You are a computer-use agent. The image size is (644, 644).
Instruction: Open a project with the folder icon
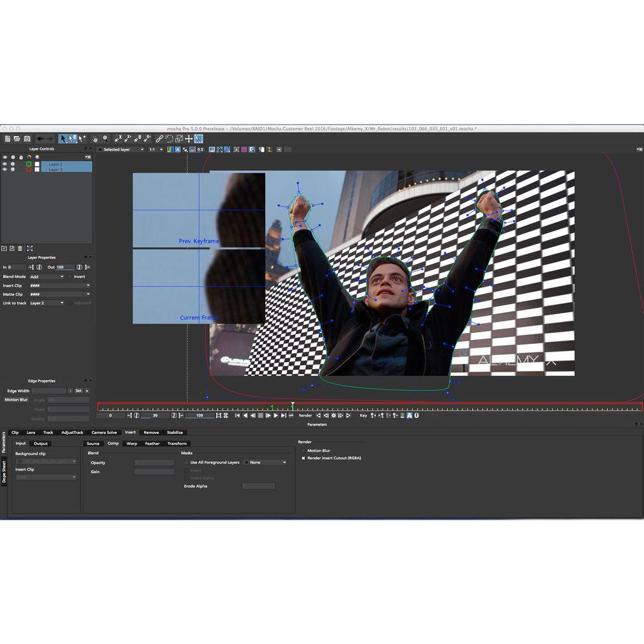coord(17,139)
